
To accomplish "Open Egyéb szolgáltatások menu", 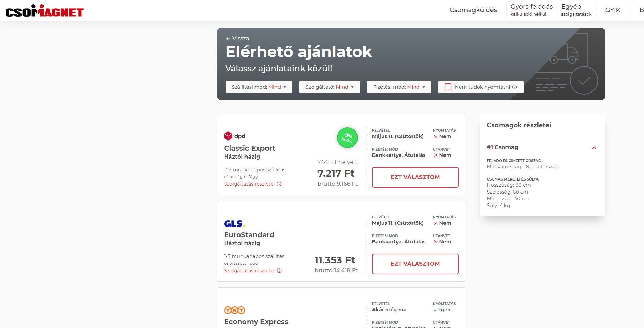I will (x=576, y=10).
